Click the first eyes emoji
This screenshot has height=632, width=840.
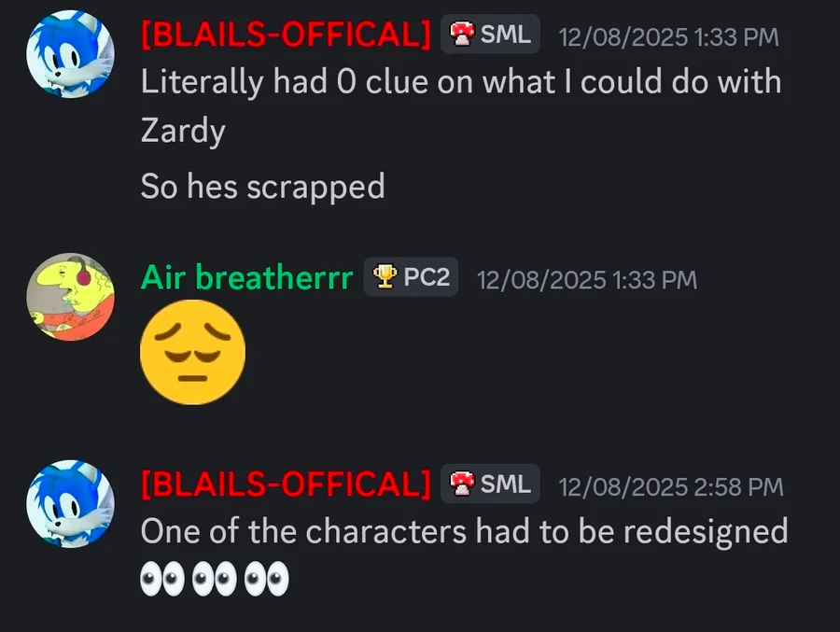pyautogui.click(x=162, y=579)
